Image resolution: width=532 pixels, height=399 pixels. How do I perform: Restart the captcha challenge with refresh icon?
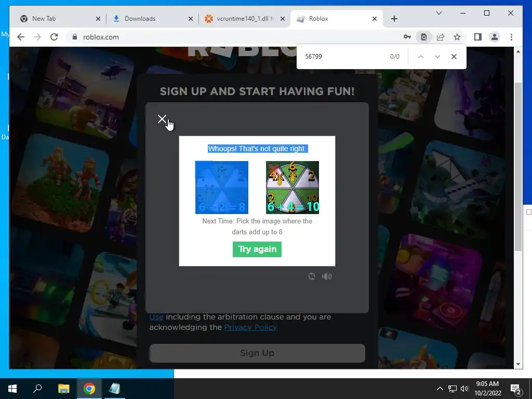[312, 276]
